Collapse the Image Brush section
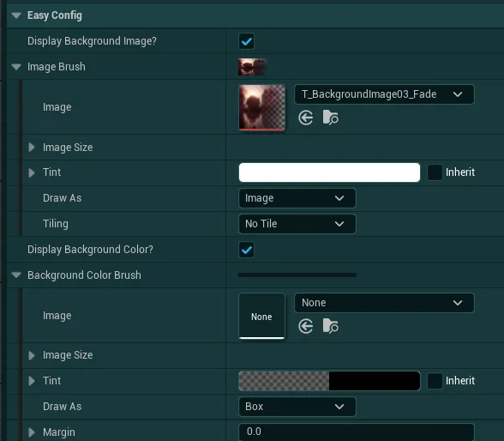The image size is (504, 441). point(16,67)
